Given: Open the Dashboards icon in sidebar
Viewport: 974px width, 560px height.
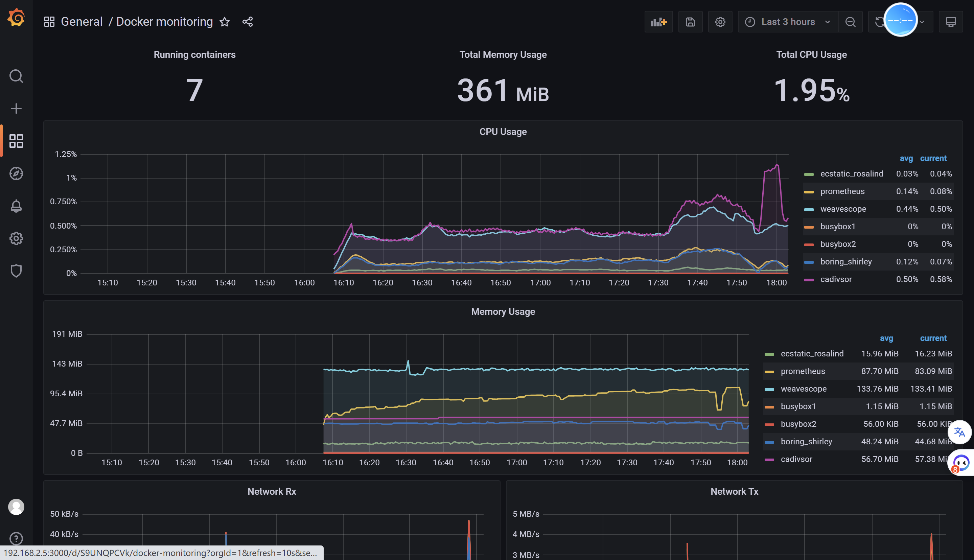Looking at the screenshot, I should tap(16, 141).
